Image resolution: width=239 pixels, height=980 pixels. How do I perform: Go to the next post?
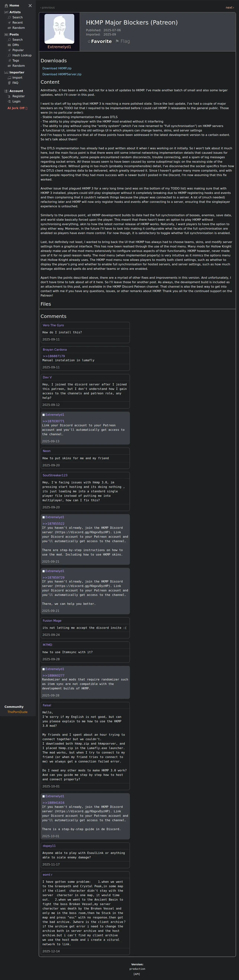coord(230,8)
